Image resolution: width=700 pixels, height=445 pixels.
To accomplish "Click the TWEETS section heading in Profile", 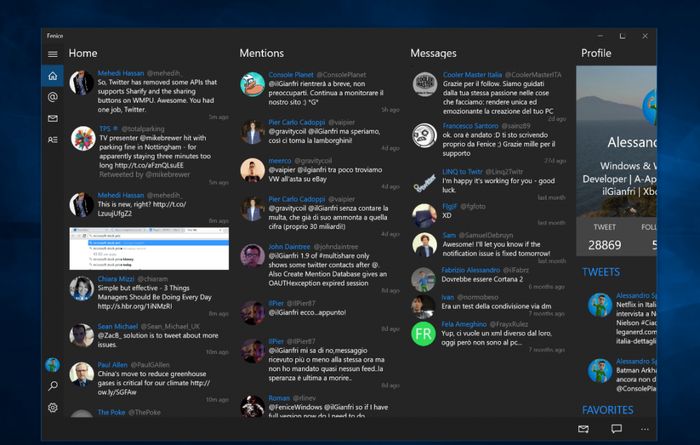I will click(x=600, y=272).
